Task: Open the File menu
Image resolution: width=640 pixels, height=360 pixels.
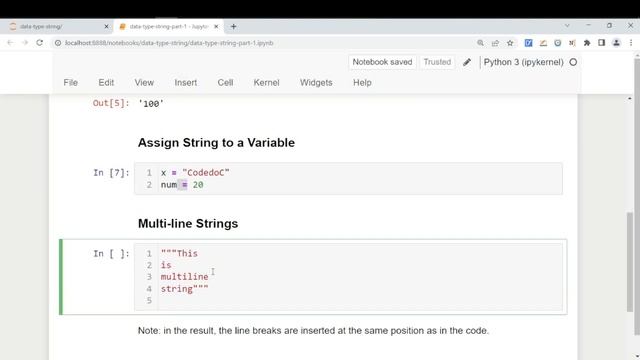Action: point(71,82)
